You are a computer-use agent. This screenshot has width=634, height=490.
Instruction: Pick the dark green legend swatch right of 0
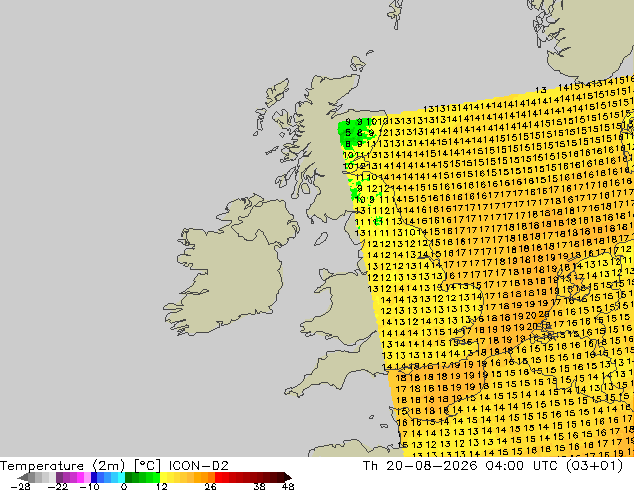[128, 477]
